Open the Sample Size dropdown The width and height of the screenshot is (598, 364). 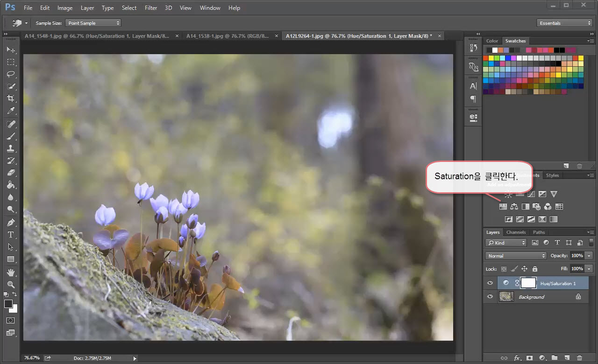[93, 23]
